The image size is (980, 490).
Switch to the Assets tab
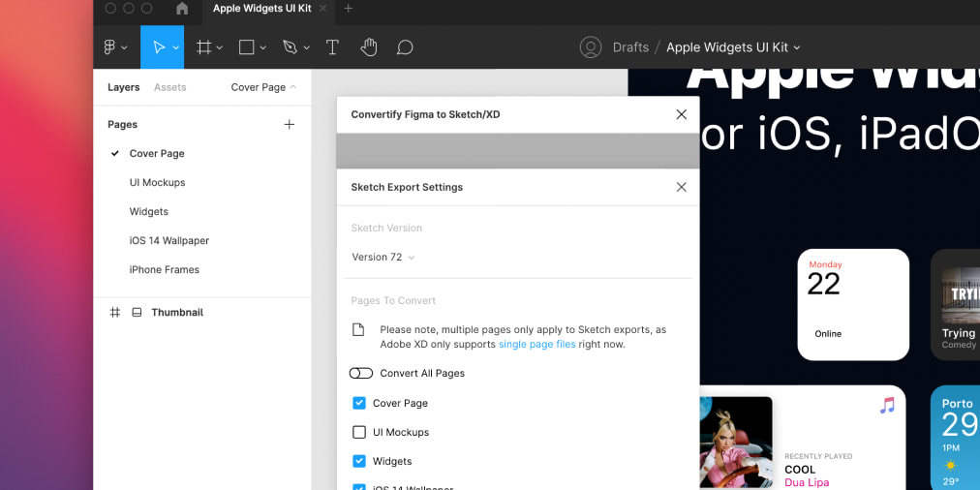click(x=170, y=87)
